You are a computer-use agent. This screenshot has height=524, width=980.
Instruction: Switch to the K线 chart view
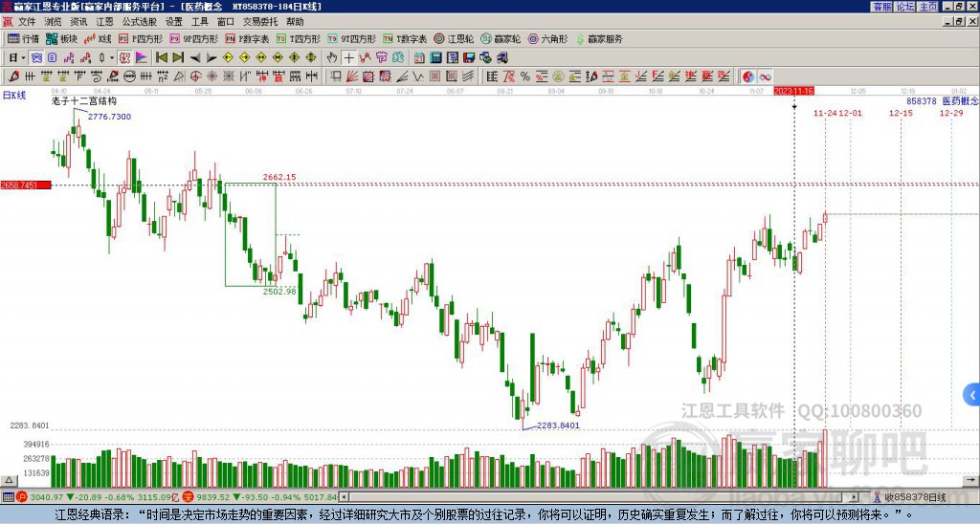coord(97,38)
